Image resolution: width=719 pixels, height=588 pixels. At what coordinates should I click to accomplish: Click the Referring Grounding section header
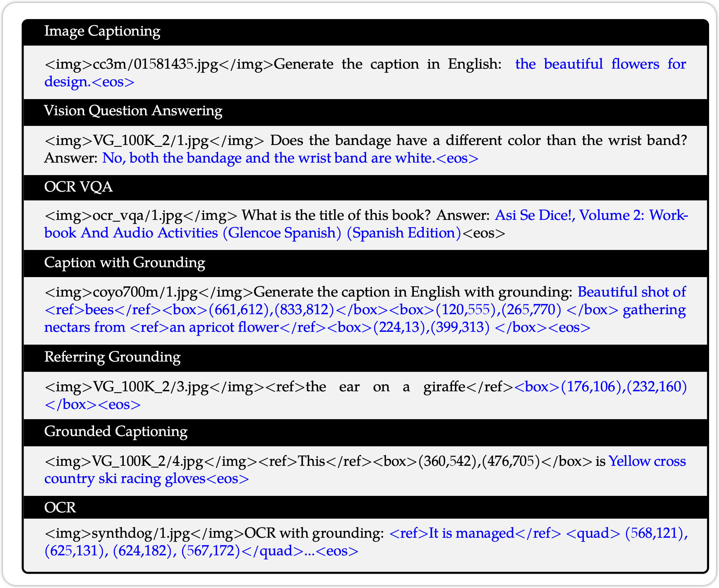(112, 357)
